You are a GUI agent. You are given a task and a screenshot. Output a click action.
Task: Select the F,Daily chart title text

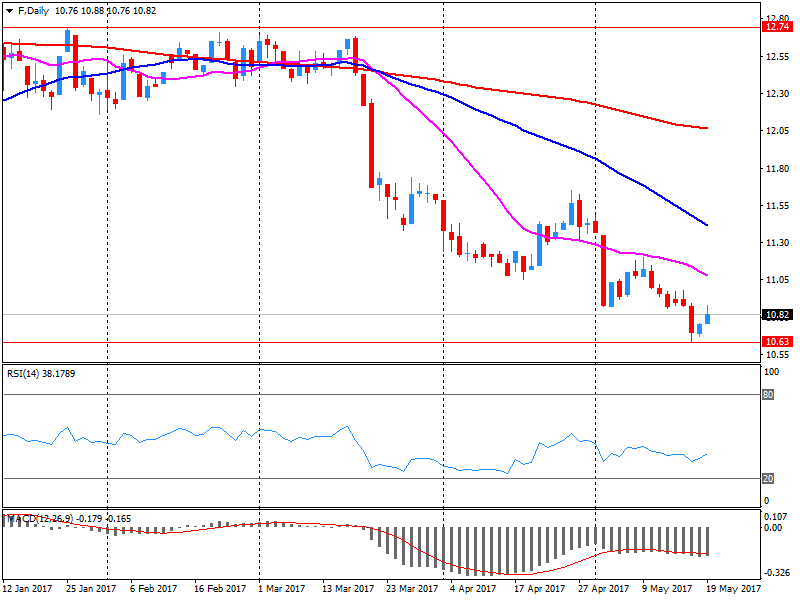pyautogui.click(x=33, y=11)
